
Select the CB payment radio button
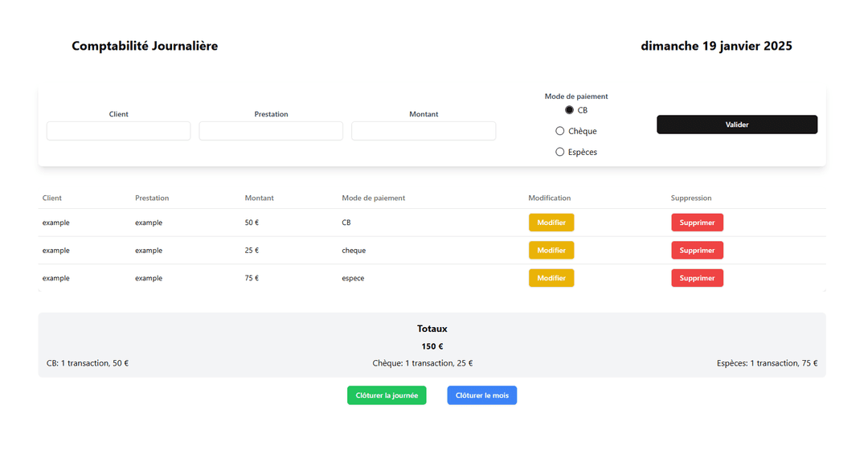569,110
